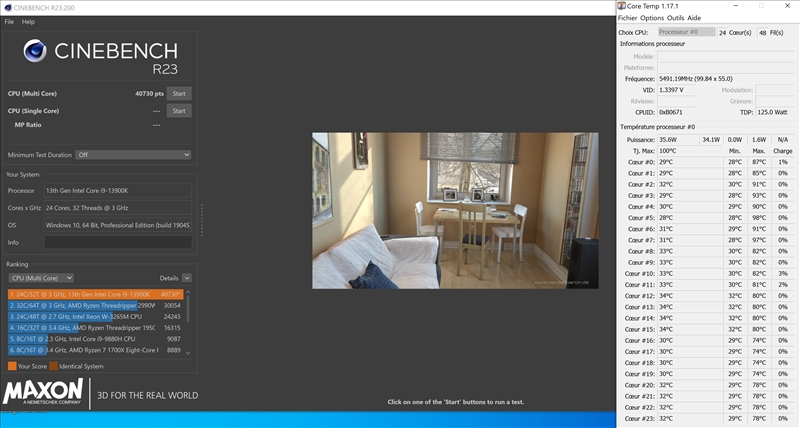Close the Core Temp window

787,6
